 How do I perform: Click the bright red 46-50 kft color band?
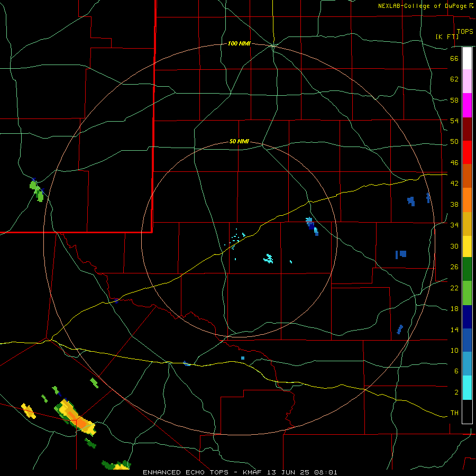(467, 152)
